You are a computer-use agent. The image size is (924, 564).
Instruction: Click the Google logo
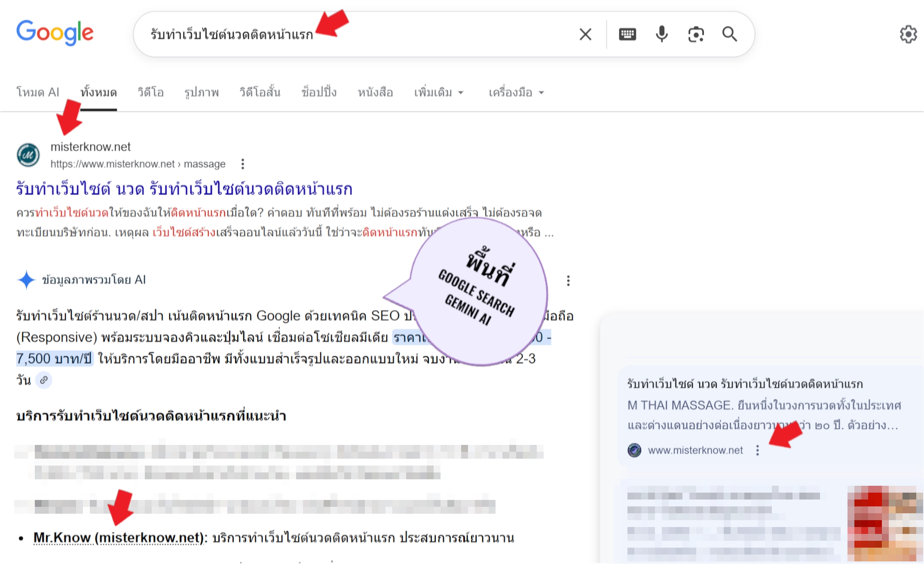[55, 32]
